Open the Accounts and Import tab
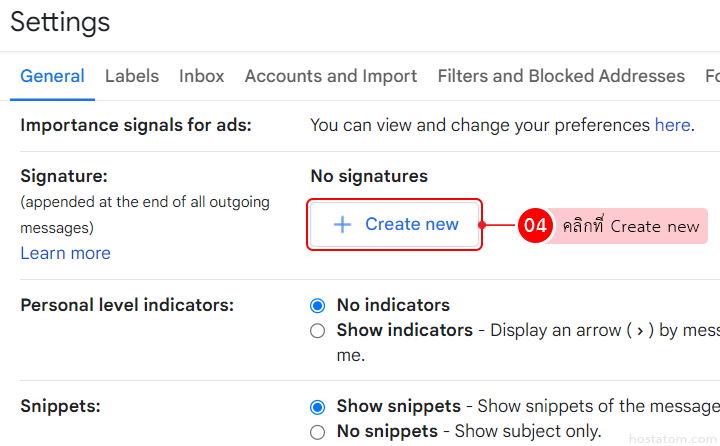The height and width of the screenshot is (446, 720). (x=331, y=76)
